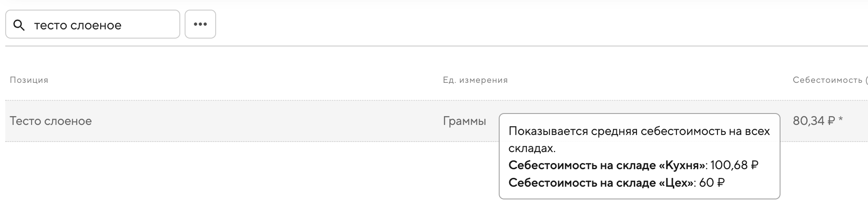Click the 100,68 ₽ value in tooltip
The height and width of the screenshot is (213, 868).
734,165
